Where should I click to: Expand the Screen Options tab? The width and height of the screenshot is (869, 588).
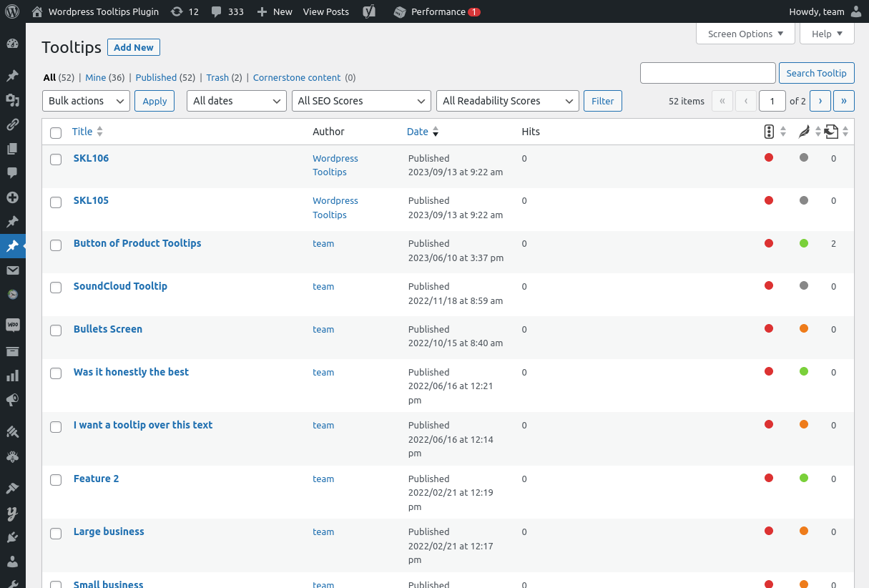(745, 34)
